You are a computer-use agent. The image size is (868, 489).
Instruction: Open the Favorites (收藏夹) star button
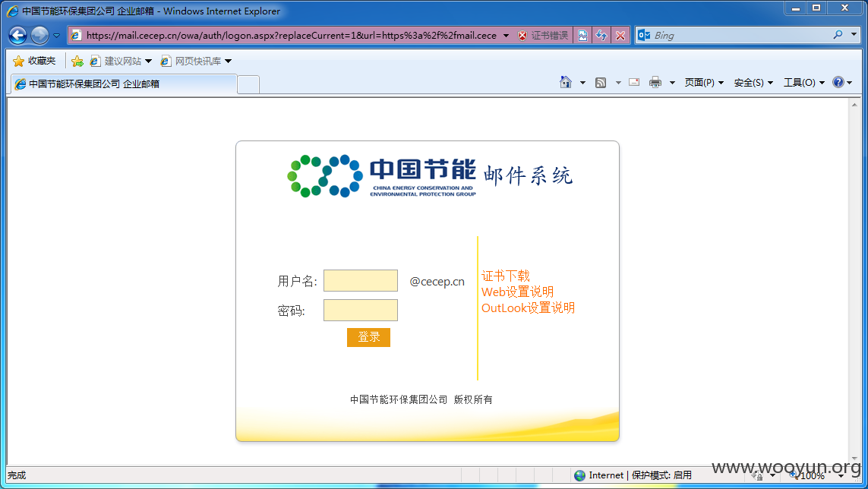coord(34,61)
